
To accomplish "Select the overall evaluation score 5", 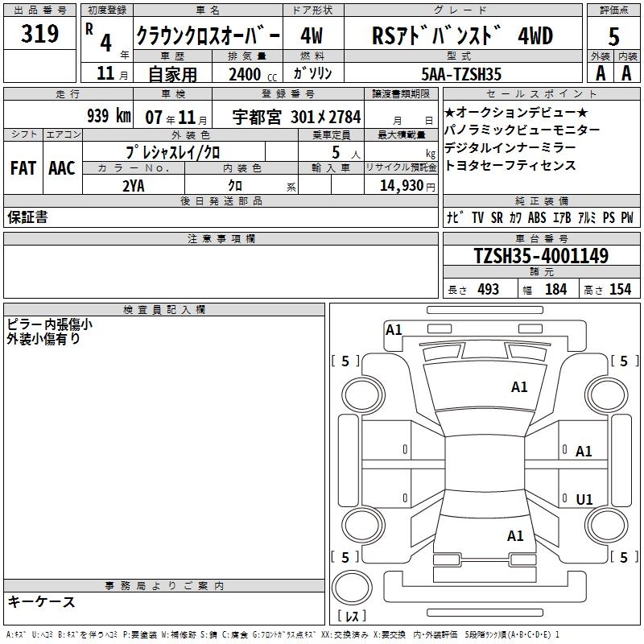I will [613, 37].
